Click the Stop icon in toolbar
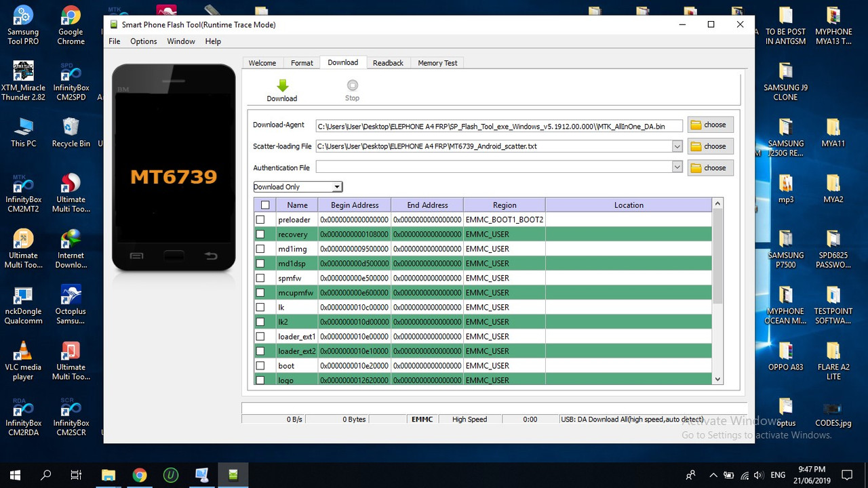This screenshot has height=488, width=868. [x=352, y=85]
